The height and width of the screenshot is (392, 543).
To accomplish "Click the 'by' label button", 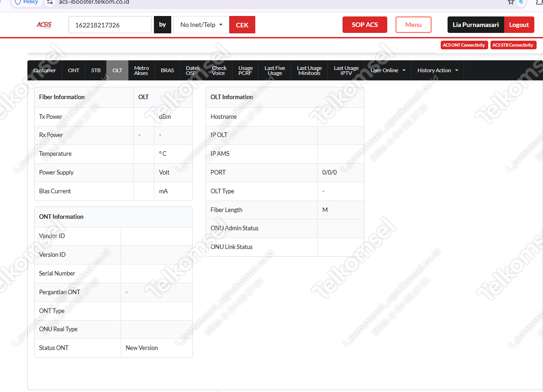I will [x=163, y=25].
